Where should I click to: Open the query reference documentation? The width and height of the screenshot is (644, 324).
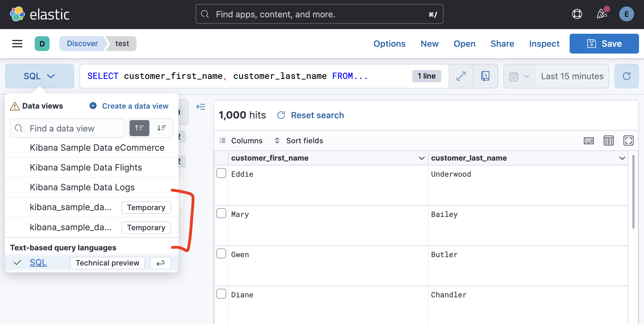[485, 76]
